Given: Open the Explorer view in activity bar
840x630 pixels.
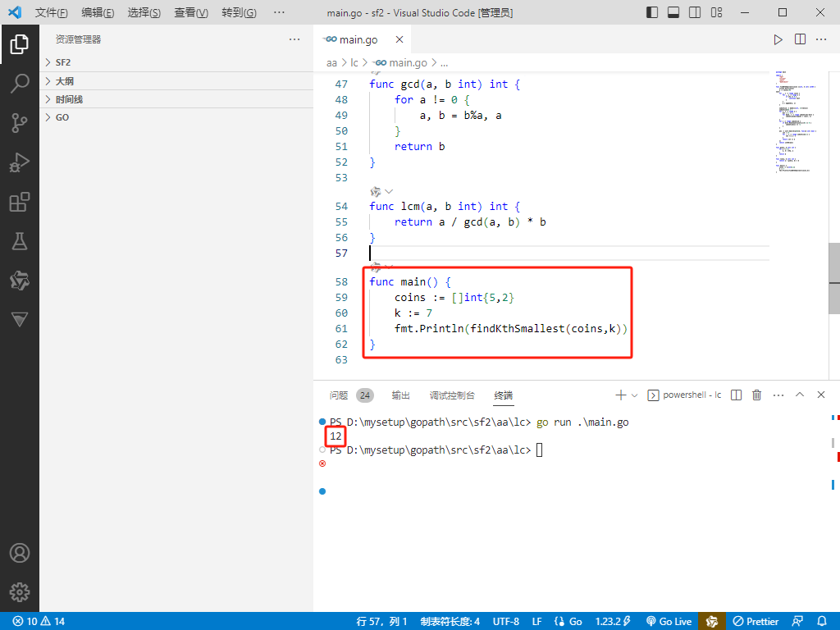Looking at the screenshot, I should pyautogui.click(x=20, y=44).
